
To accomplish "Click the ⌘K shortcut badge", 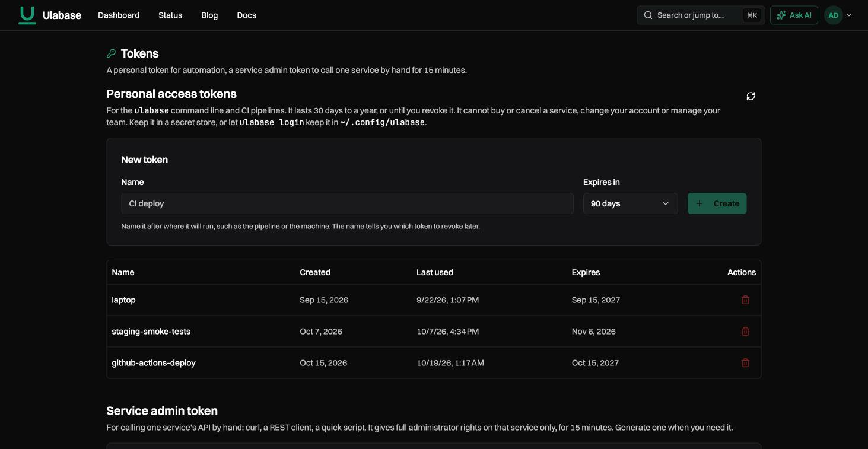I will pyautogui.click(x=752, y=15).
